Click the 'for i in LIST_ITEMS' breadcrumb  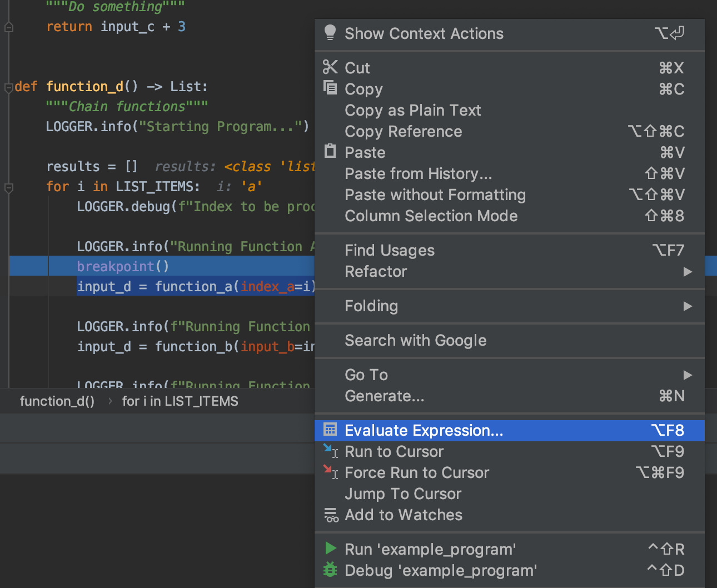pos(180,401)
